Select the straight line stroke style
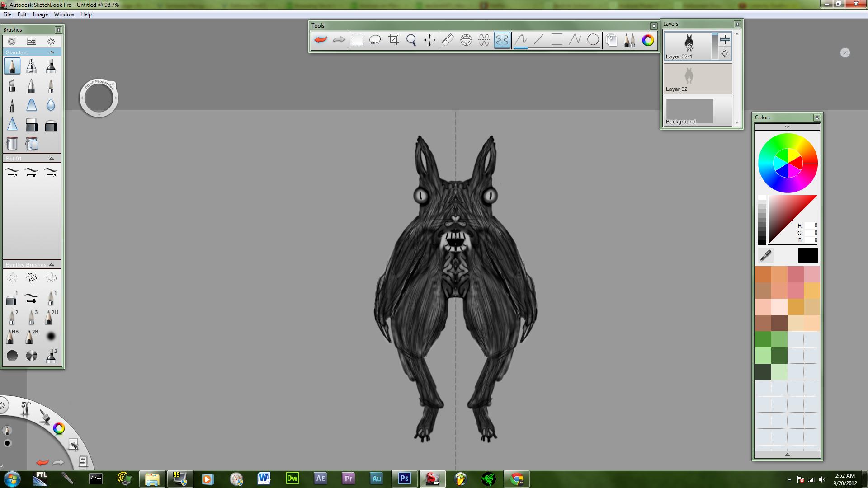Image resolution: width=868 pixels, height=488 pixels. coord(538,40)
